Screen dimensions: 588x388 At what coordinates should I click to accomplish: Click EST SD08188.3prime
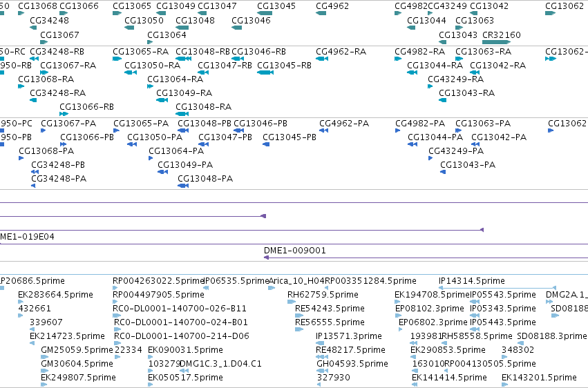[551, 336]
